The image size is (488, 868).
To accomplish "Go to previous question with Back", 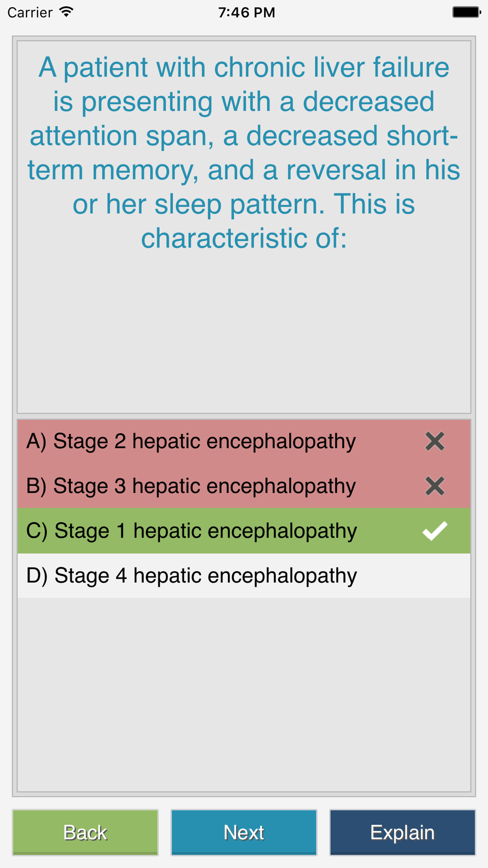I will pyautogui.click(x=85, y=832).
